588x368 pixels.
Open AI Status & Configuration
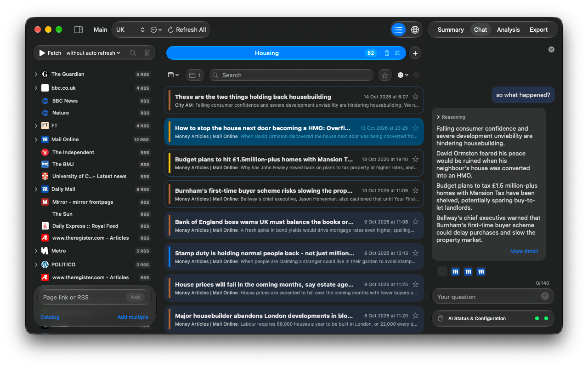coord(493,318)
